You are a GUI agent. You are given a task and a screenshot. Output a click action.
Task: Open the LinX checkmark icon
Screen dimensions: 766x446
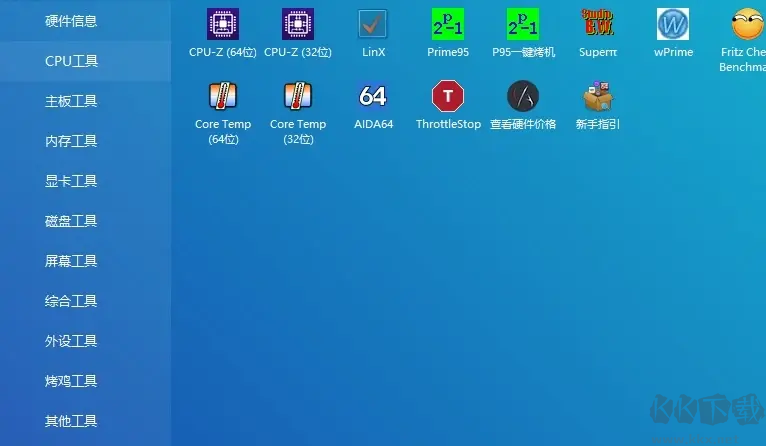point(373,24)
